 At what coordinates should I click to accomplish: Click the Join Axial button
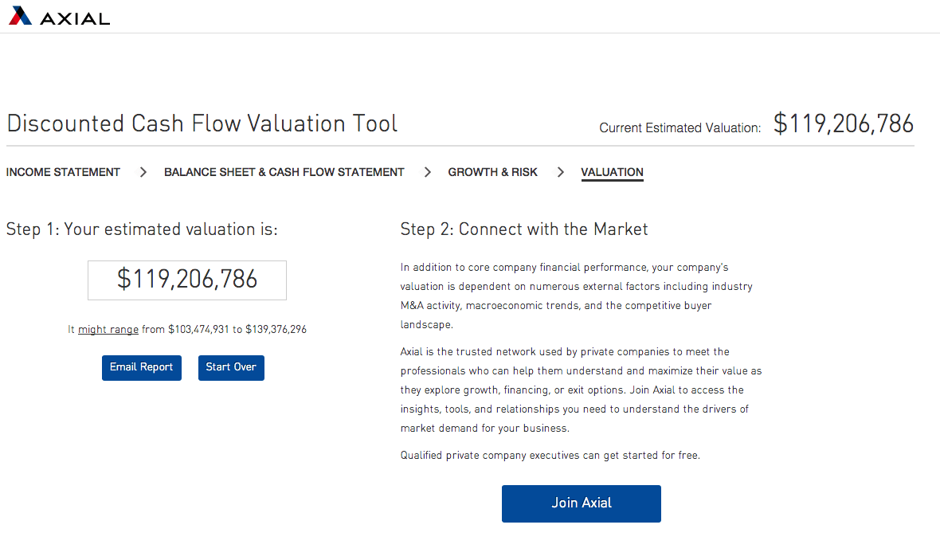point(582,503)
